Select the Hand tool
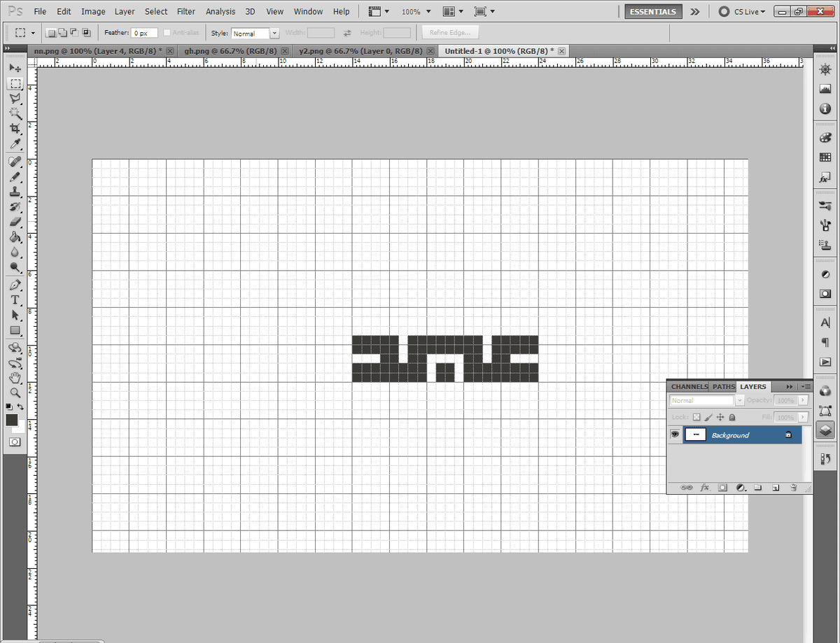Image resolution: width=840 pixels, height=643 pixels. click(x=15, y=378)
